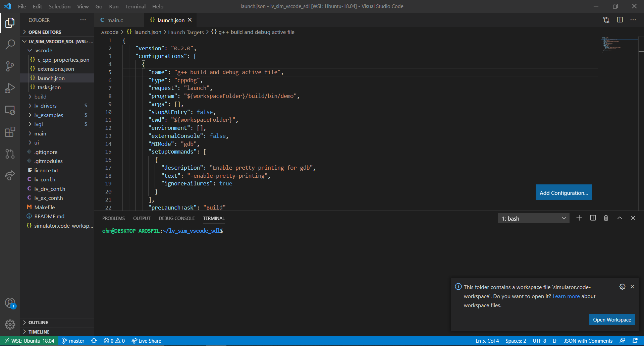The image size is (644, 346).
Task: Open the Source Control view
Action: pyautogui.click(x=10, y=66)
